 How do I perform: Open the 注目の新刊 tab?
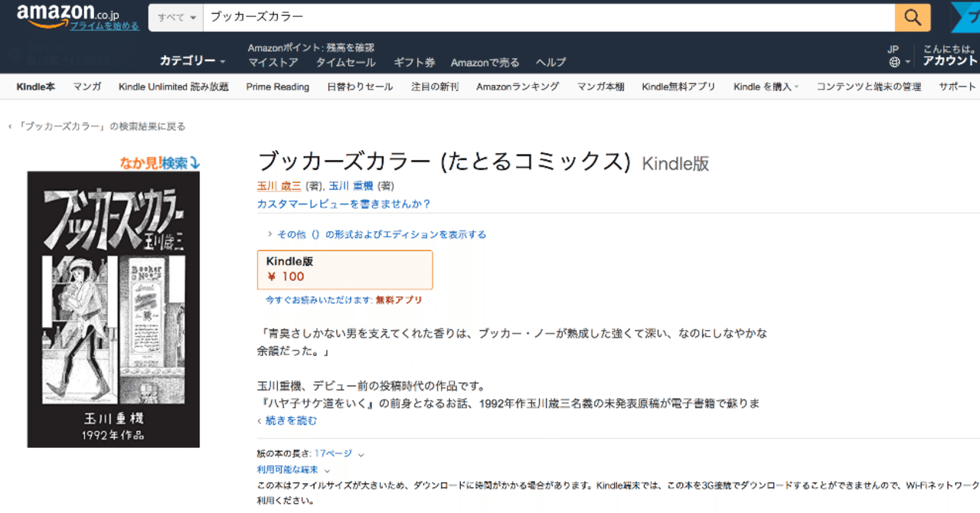[x=435, y=87]
